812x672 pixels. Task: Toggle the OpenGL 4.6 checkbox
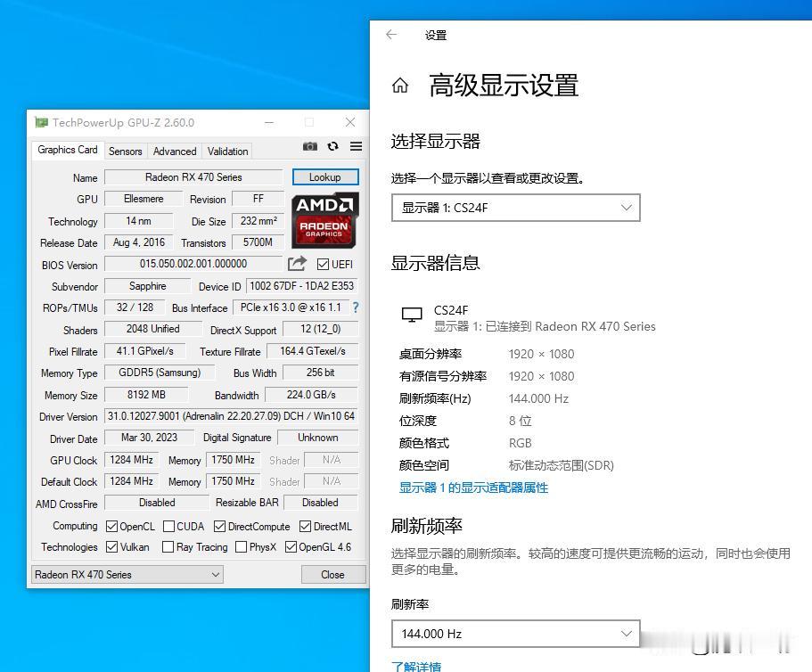coord(291,546)
